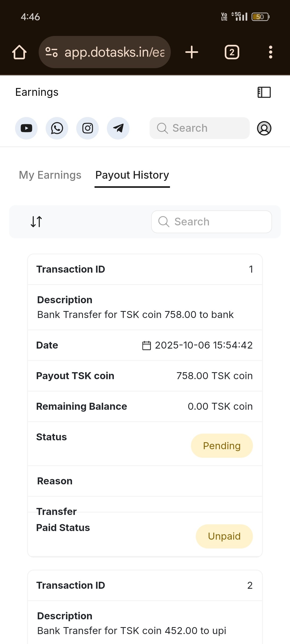The image size is (290, 644).
Task: Click the Pending status badge
Action: [x=222, y=446]
